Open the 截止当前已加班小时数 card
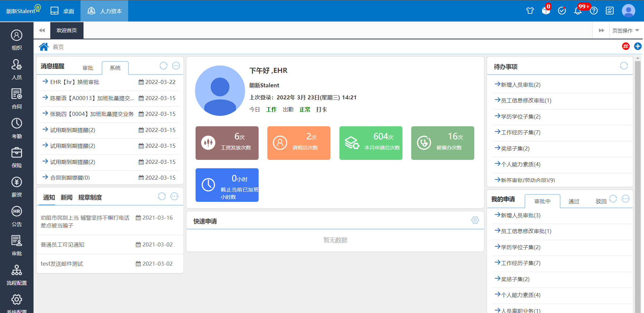The width and height of the screenshot is (644, 313). pos(227,185)
